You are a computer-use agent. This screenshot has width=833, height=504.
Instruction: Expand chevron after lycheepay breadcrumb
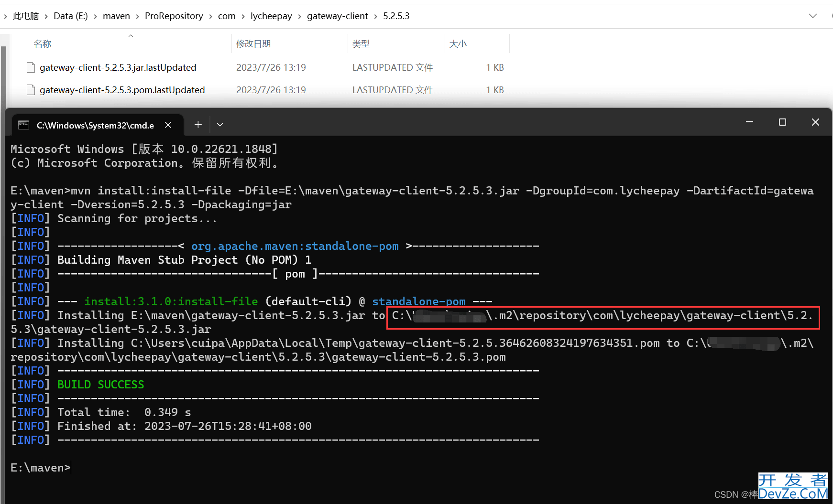299,16
